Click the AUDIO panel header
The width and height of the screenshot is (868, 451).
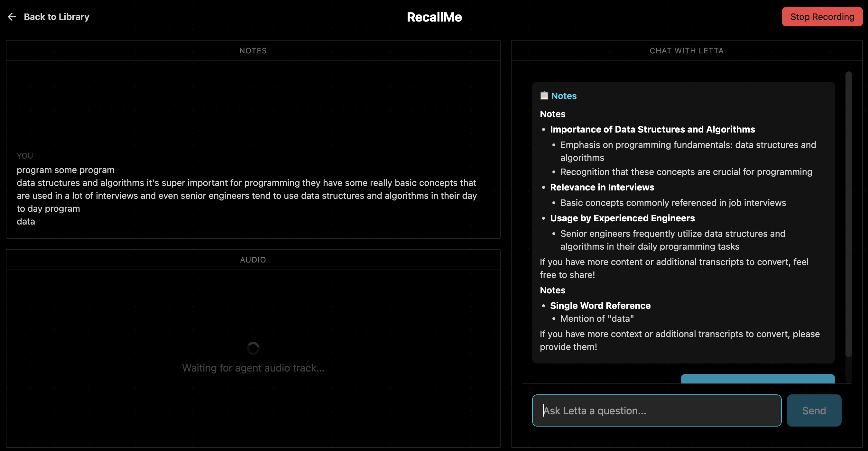[x=253, y=260]
